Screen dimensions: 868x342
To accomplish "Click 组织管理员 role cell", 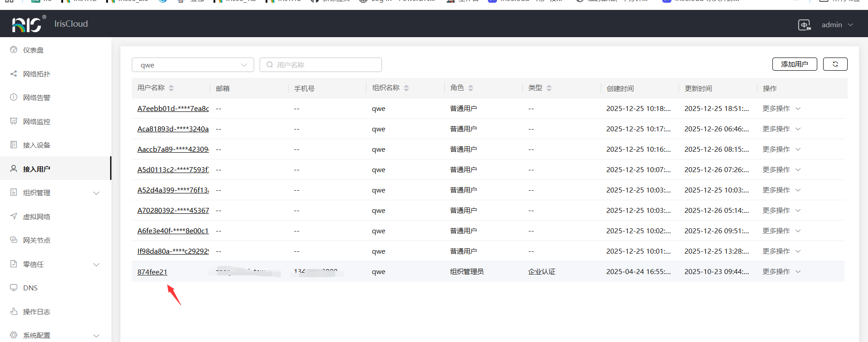I will coord(467,272).
